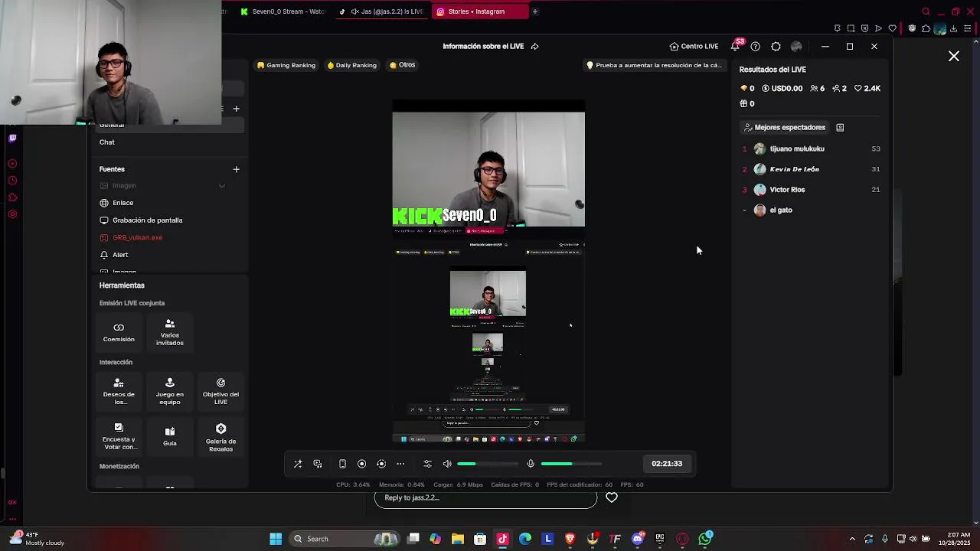The width and height of the screenshot is (980, 551).
Task: Select viewer Kevin De León
Action: 812,169
